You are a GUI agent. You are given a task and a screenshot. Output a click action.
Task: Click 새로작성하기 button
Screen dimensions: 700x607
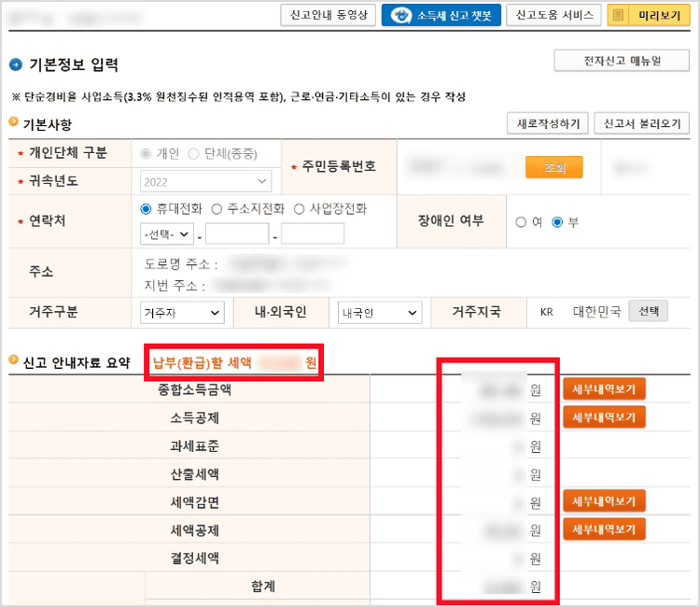548,123
